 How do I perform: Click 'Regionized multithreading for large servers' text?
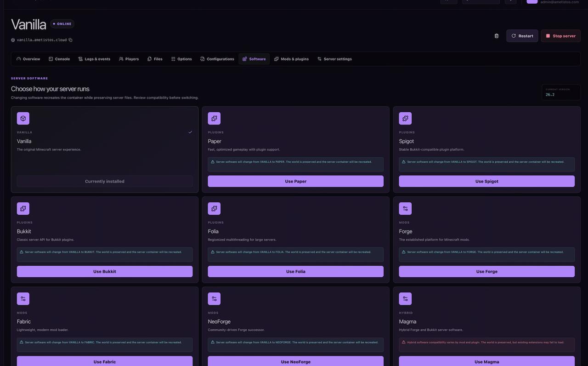pos(242,240)
